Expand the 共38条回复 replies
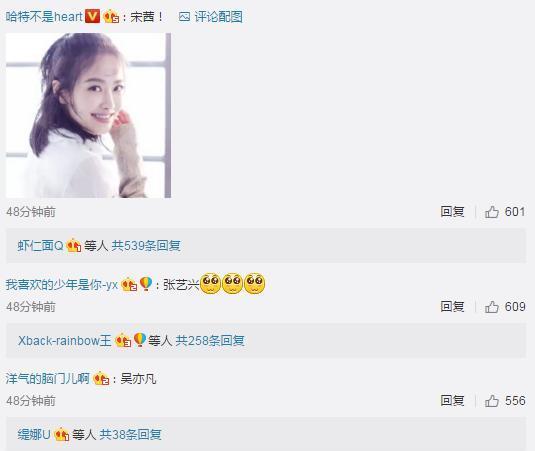 (130, 434)
